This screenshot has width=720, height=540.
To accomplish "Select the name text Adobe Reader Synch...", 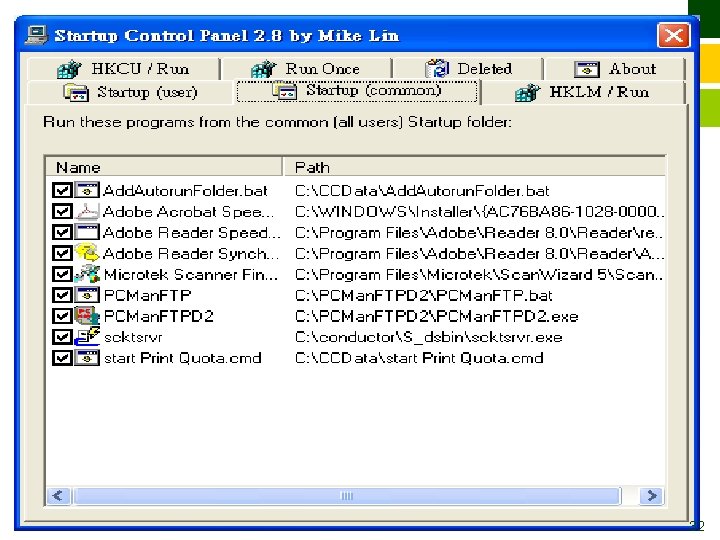I will pyautogui.click(x=191, y=253).
